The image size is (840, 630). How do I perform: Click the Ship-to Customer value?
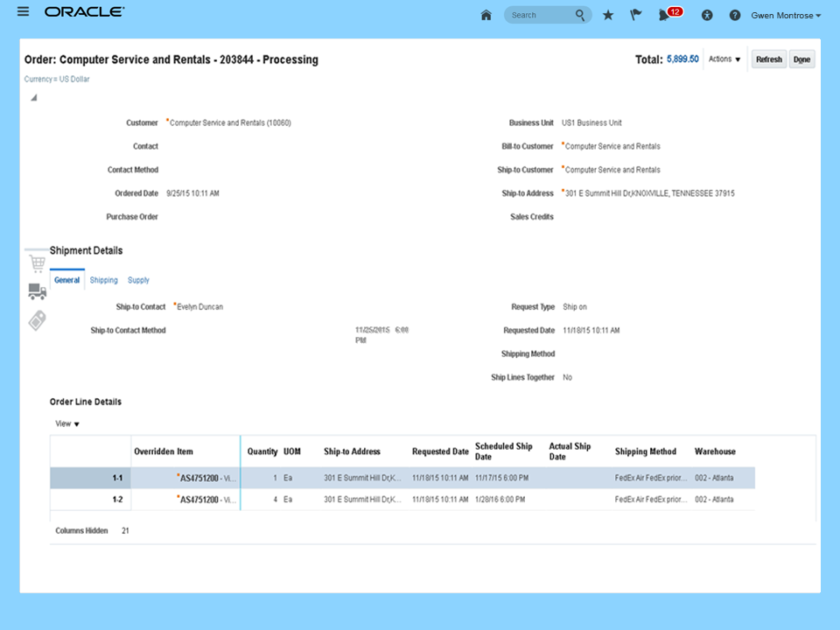coord(612,170)
